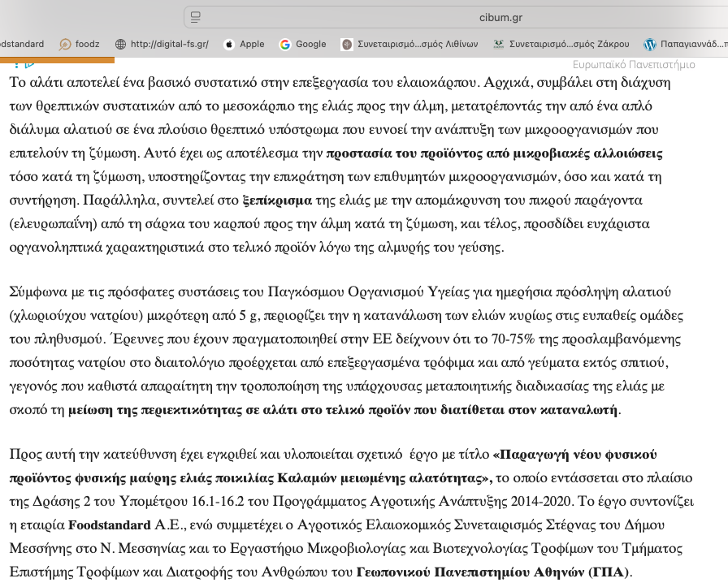Image resolution: width=728 pixels, height=587 pixels.
Task: Click bold Foodstandard company name in article
Action: point(107,525)
